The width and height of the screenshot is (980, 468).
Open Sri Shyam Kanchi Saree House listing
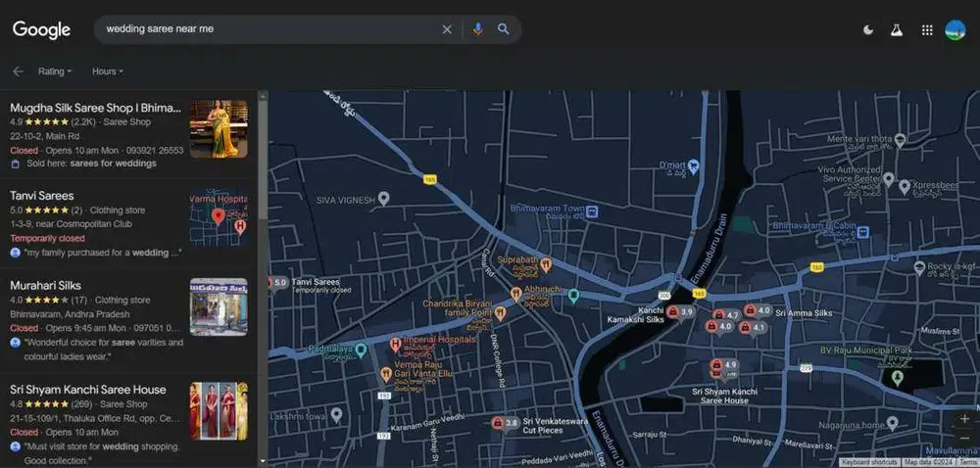pos(88,390)
